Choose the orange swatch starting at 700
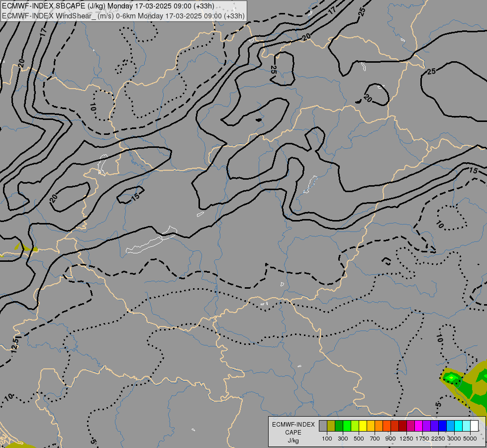 [x=379, y=426]
